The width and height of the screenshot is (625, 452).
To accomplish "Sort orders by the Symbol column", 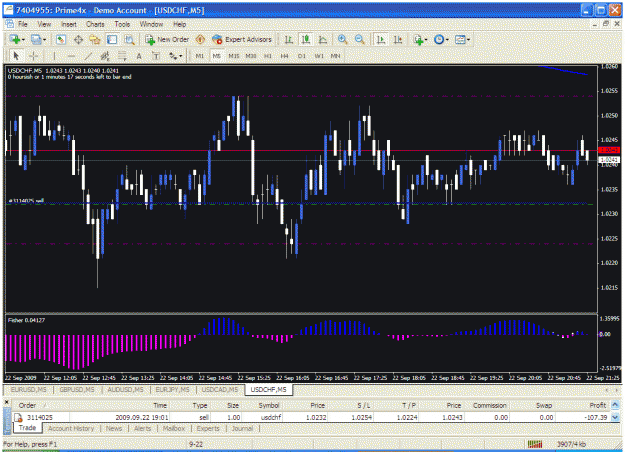I will pyautogui.click(x=269, y=405).
